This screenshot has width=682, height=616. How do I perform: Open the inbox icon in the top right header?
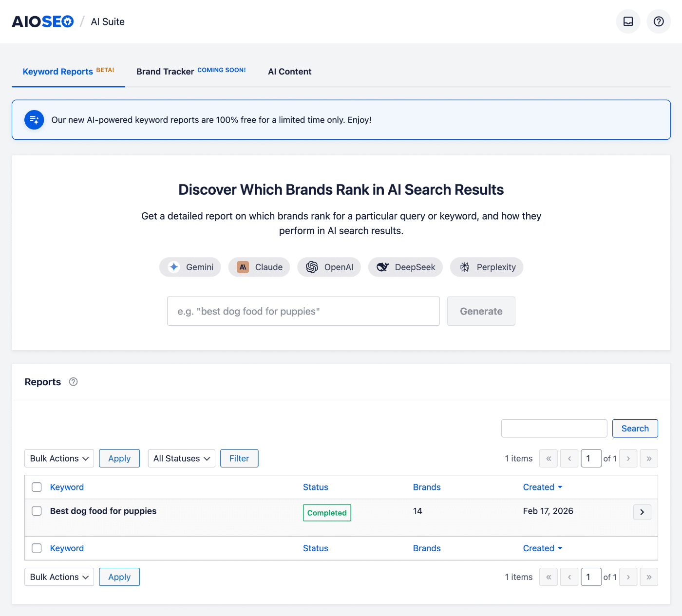628,21
